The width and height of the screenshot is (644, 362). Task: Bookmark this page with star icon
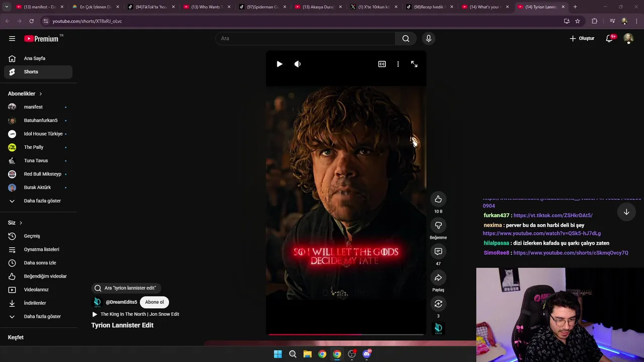click(578, 21)
